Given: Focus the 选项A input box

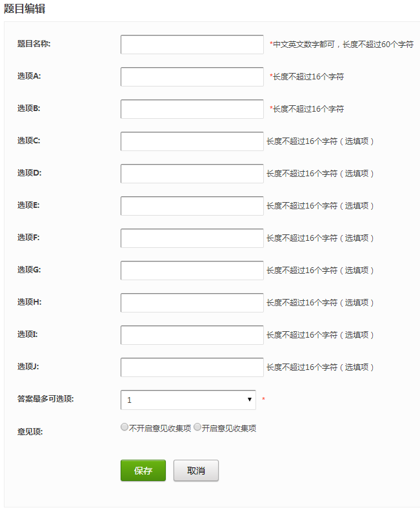Looking at the screenshot, I should pyautogui.click(x=192, y=77).
